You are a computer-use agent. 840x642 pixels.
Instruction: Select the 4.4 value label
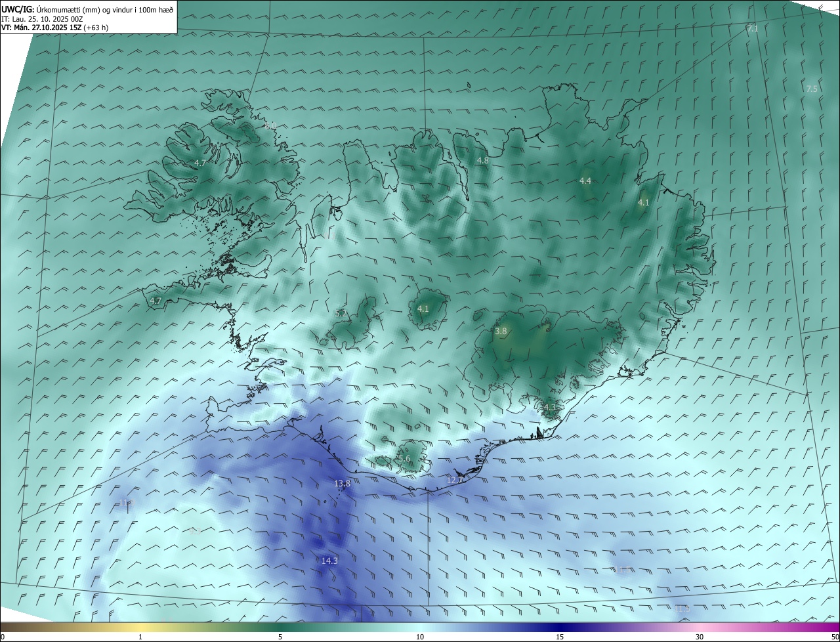click(x=585, y=181)
